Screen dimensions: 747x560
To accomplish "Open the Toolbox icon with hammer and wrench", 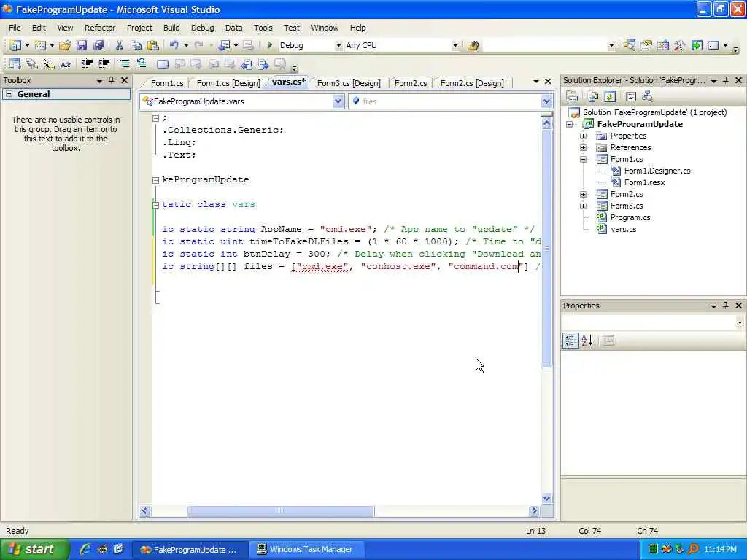I will (x=679, y=45).
